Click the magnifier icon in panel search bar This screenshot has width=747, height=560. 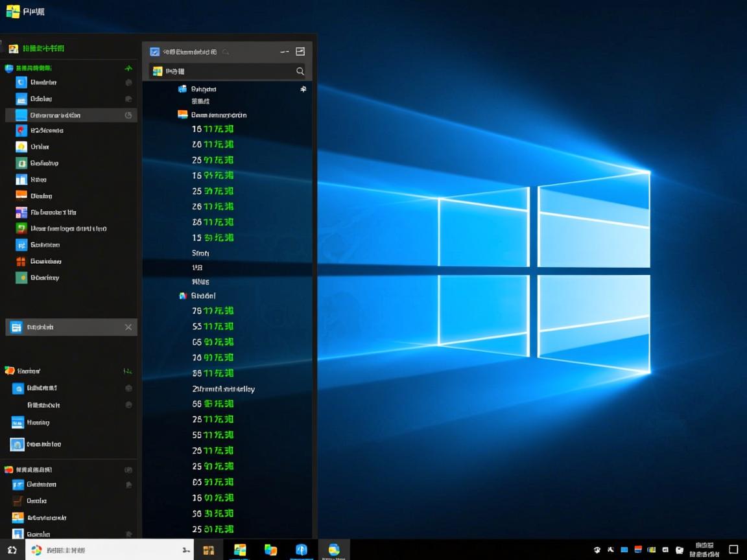pyautogui.click(x=300, y=71)
